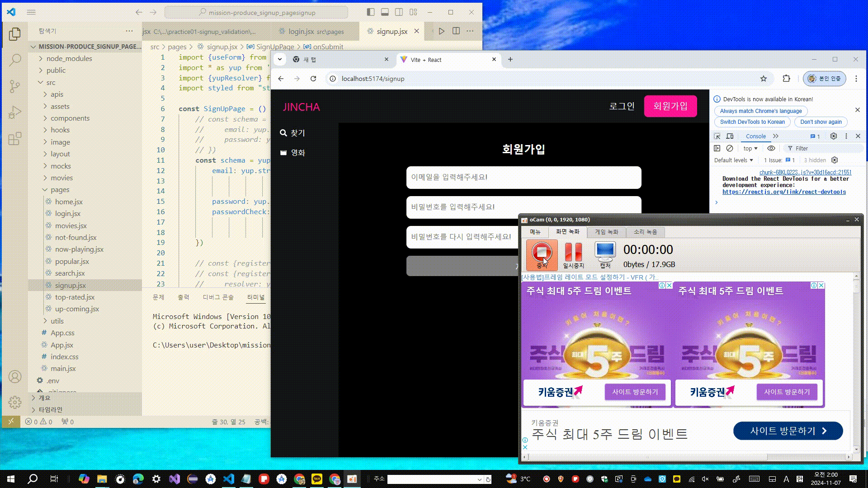Toggle DevTools device toolbar

[730, 136]
